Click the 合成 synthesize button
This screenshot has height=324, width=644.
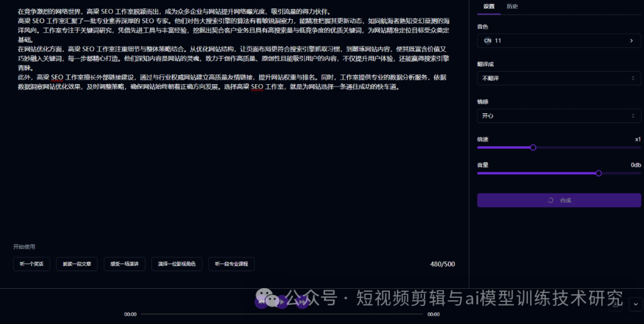(559, 200)
